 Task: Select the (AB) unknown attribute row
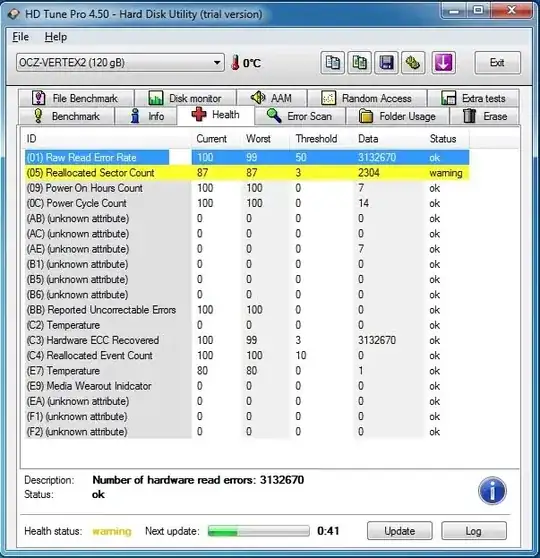tap(247, 219)
